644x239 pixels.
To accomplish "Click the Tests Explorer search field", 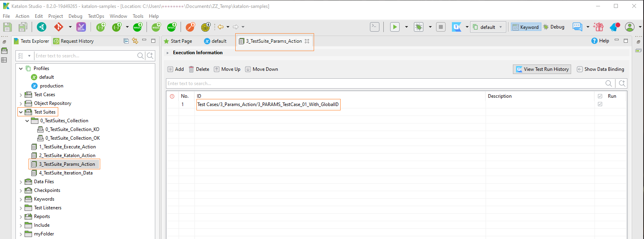I will tap(85, 56).
